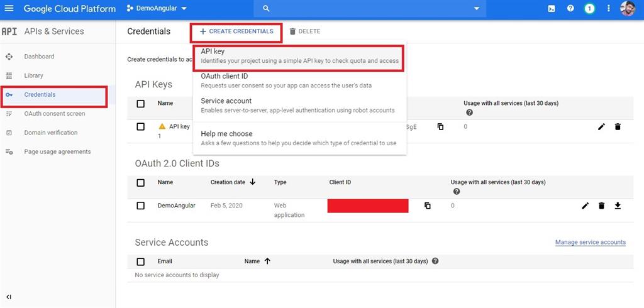Copy the API key value icon
The image size is (644, 308).
440,126
